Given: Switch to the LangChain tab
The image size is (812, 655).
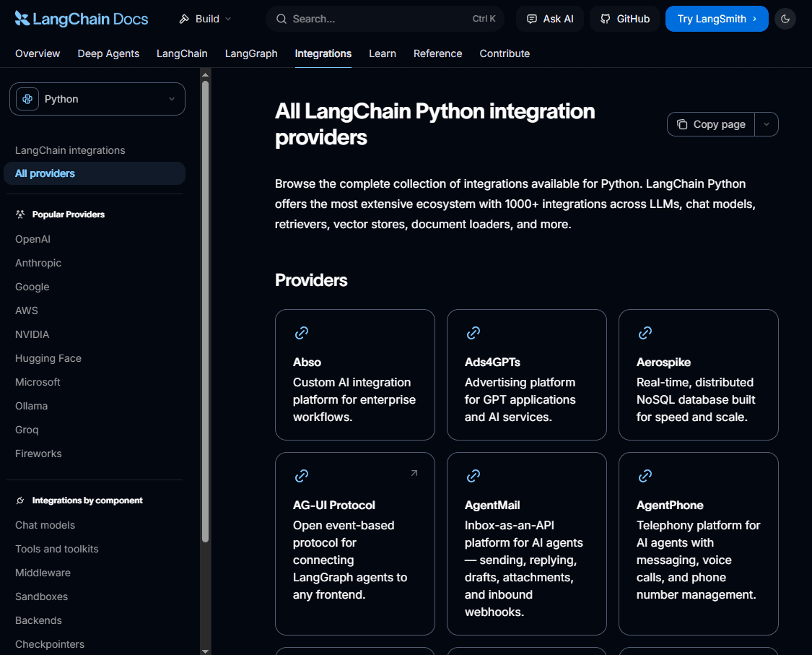Looking at the screenshot, I should coord(183,53).
